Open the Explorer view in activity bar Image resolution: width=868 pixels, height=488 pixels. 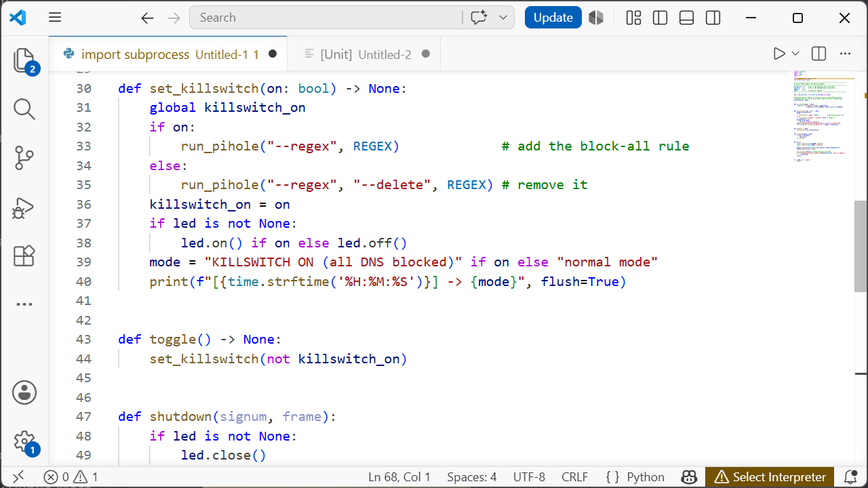(24, 60)
